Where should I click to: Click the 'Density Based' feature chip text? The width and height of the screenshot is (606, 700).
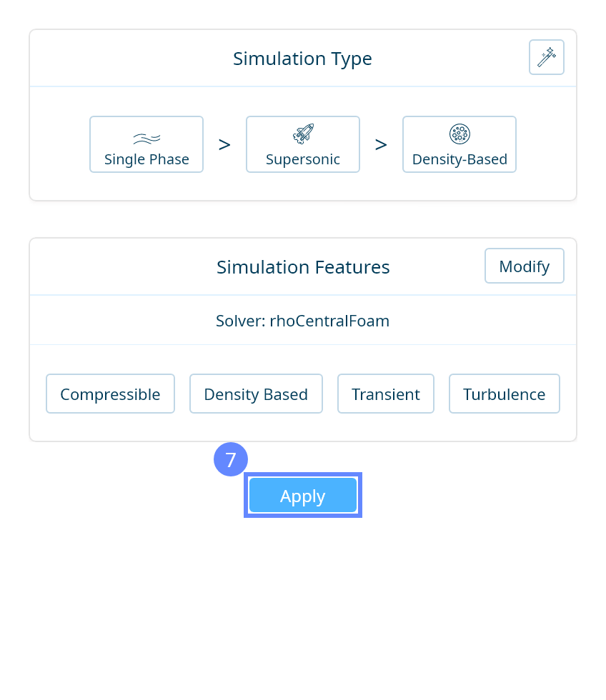tap(256, 394)
